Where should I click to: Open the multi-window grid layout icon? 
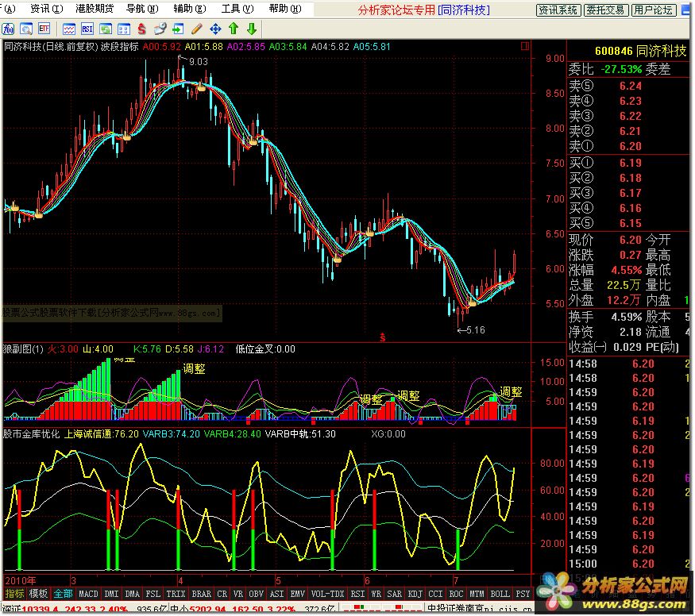(x=124, y=29)
